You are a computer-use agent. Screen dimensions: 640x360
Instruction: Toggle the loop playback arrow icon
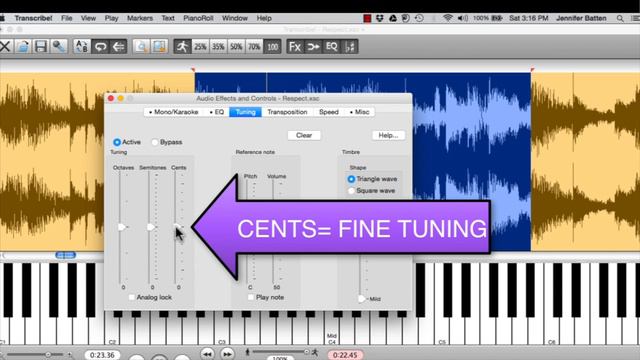(x=100, y=47)
